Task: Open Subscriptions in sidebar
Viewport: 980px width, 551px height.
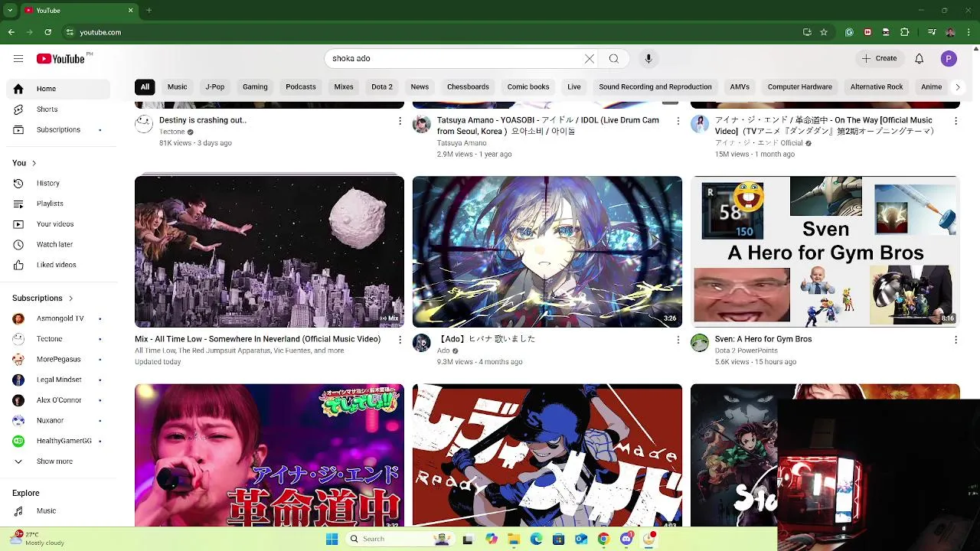Action: [x=58, y=130]
